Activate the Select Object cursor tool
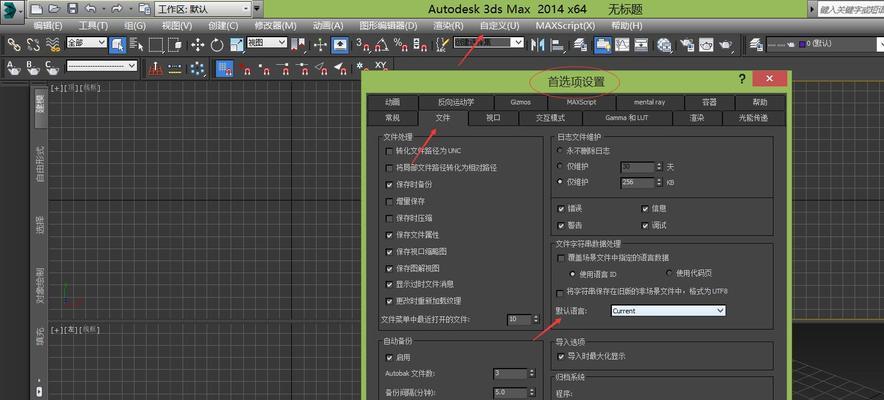This screenshot has height=400, width=884. 117,45
